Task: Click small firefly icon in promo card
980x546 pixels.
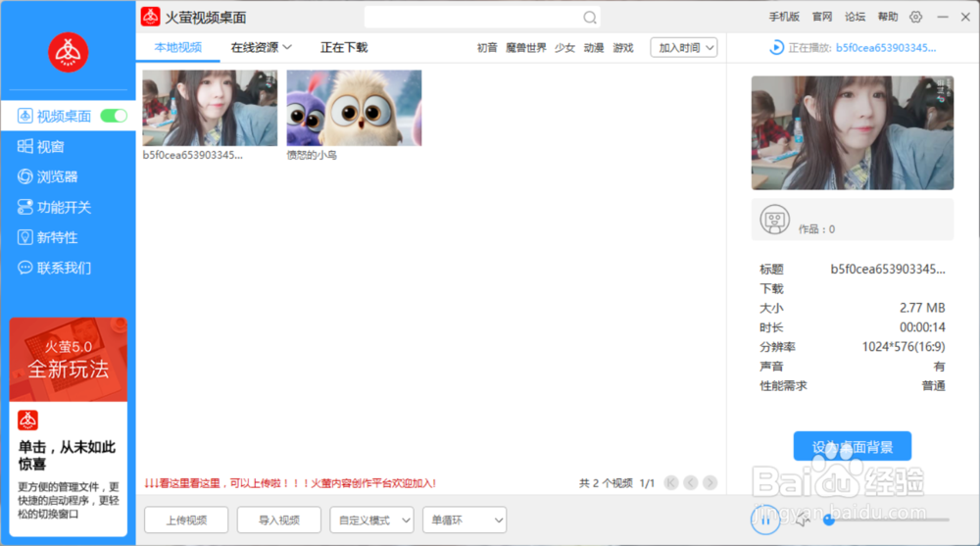Action: [x=27, y=421]
